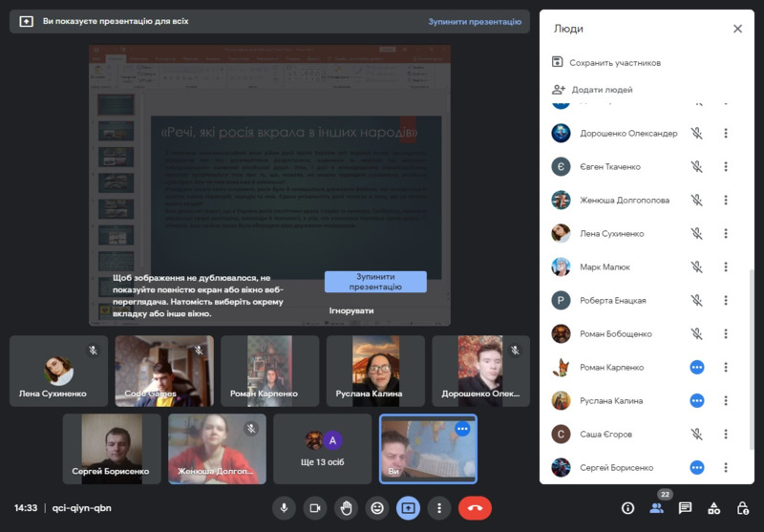The image size is (764, 532).
Task: Raise hand using the hand icon
Action: pyautogui.click(x=346, y=508)
